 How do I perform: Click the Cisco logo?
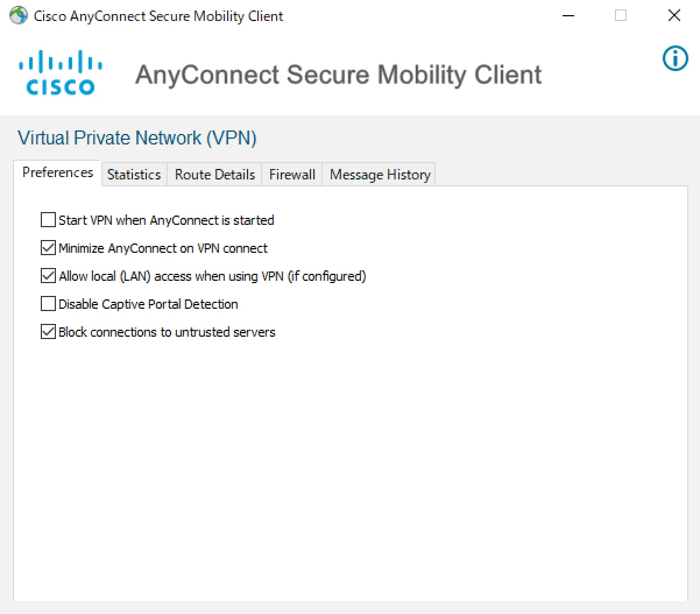click(x=61, y=73)
